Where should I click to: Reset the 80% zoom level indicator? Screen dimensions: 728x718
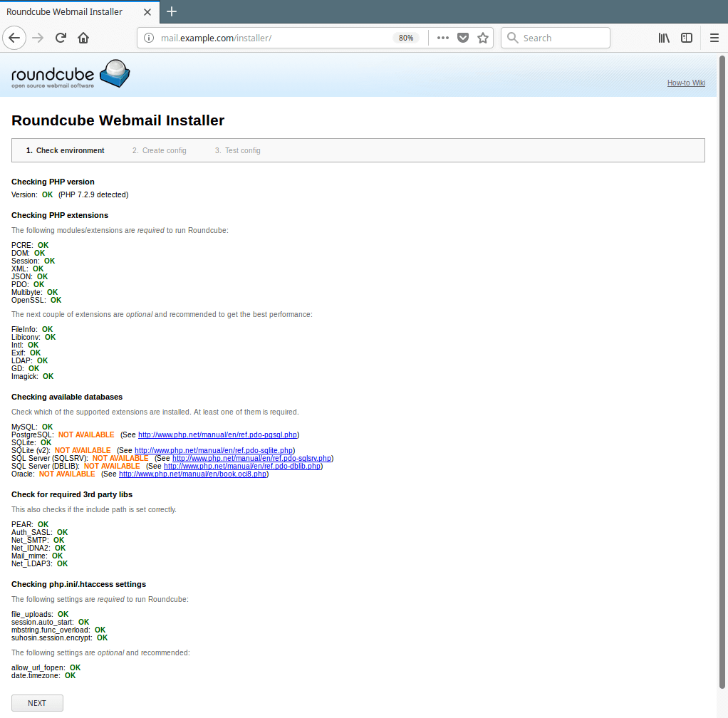click(406, 38)
